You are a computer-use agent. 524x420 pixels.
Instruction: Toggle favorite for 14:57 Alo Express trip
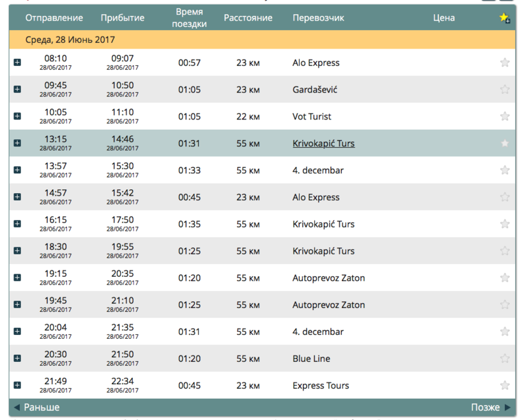click(x=505, y=197)
